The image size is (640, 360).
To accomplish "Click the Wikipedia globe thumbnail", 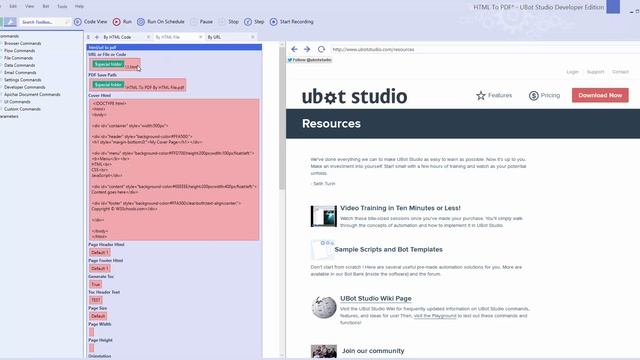I will coord(324,307).
